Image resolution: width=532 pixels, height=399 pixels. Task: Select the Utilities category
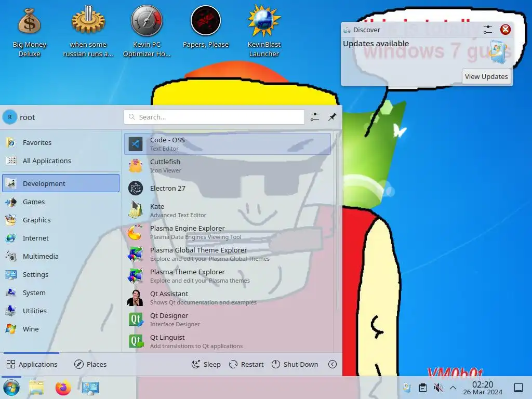tap(61, 311)
